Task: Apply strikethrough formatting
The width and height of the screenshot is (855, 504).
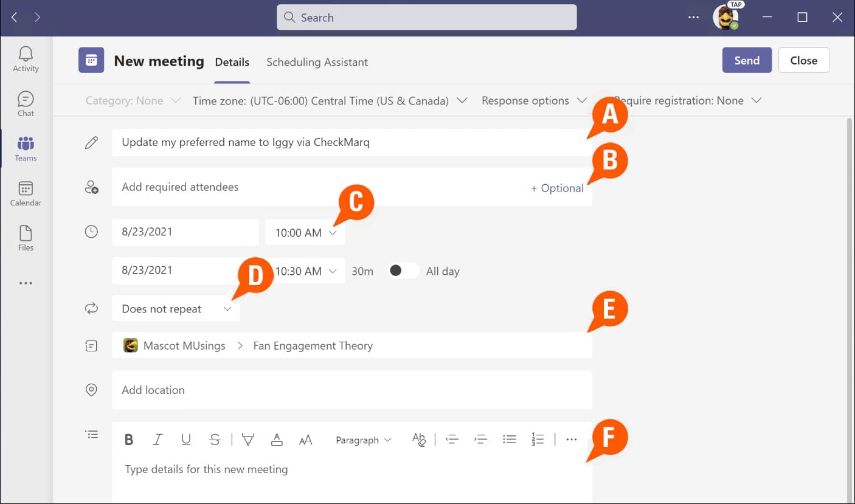Action: point(215,440)
